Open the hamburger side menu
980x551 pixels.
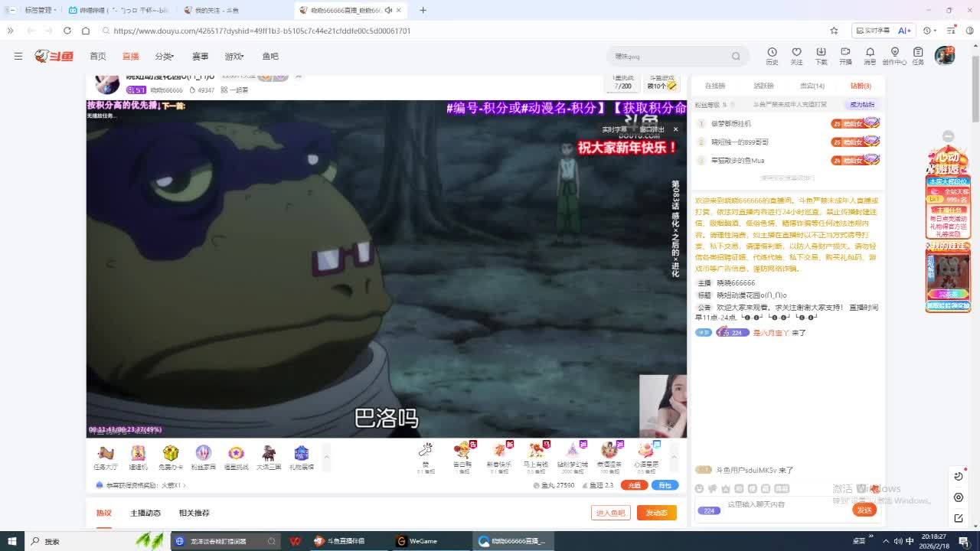click(x=18, y=56)
